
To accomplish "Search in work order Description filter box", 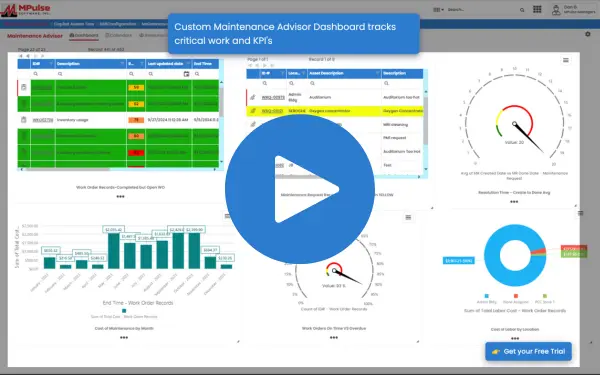I will tap(91, 74).
